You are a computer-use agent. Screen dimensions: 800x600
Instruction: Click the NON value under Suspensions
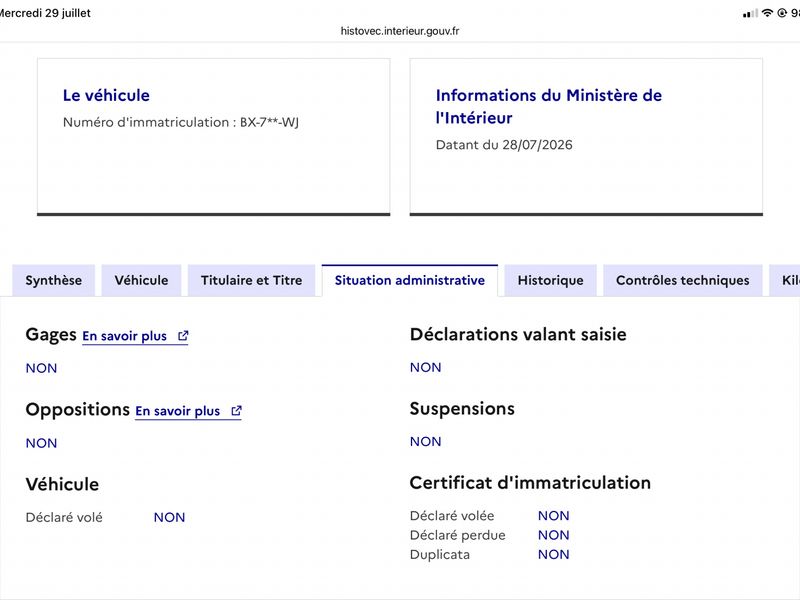[426, 441]
